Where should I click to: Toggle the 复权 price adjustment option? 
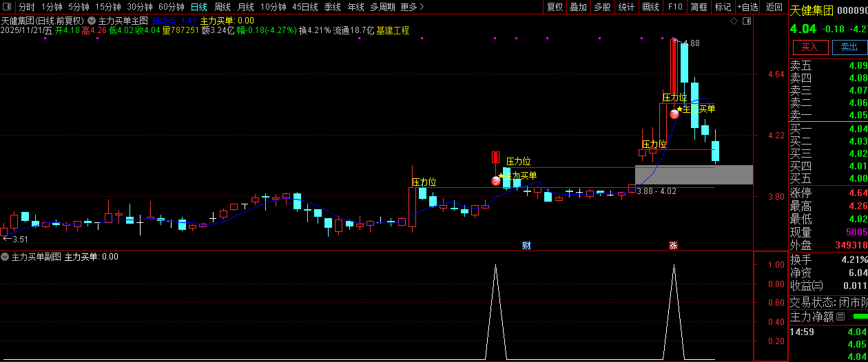pos(555,7)
